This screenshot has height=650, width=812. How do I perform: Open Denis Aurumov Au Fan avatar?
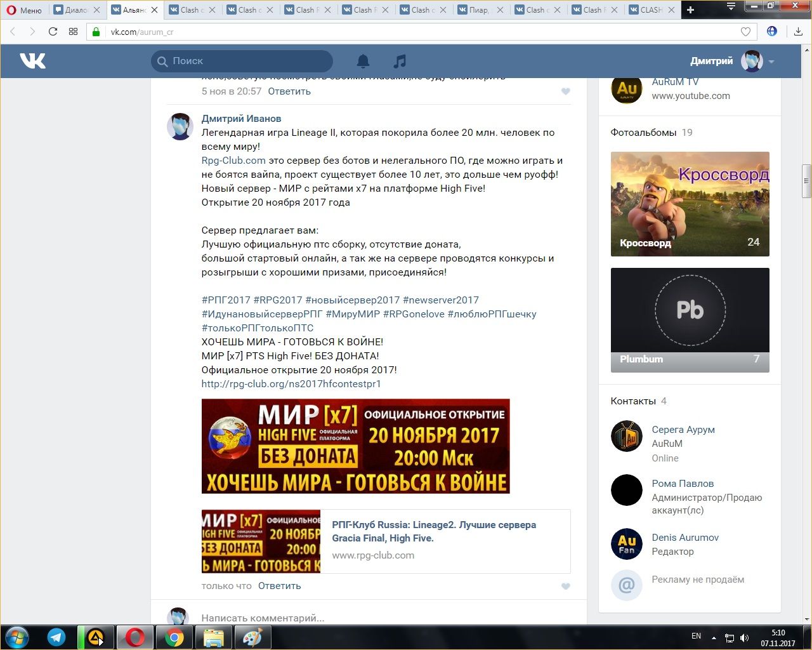(x=627, y=545)
